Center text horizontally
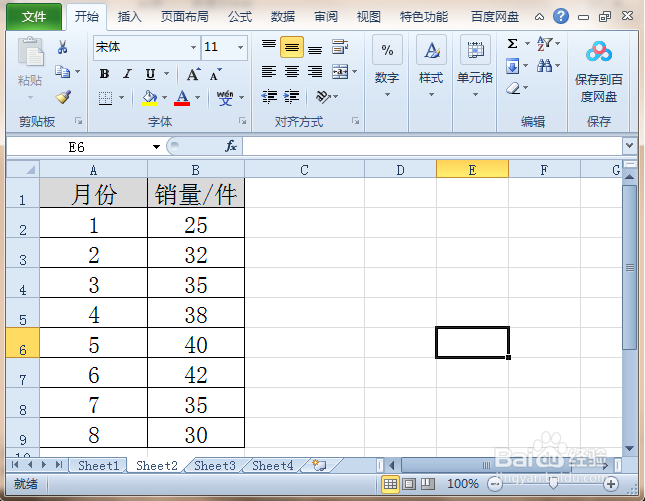This screenshot has width=645, height=501. [x=292, y=72]
